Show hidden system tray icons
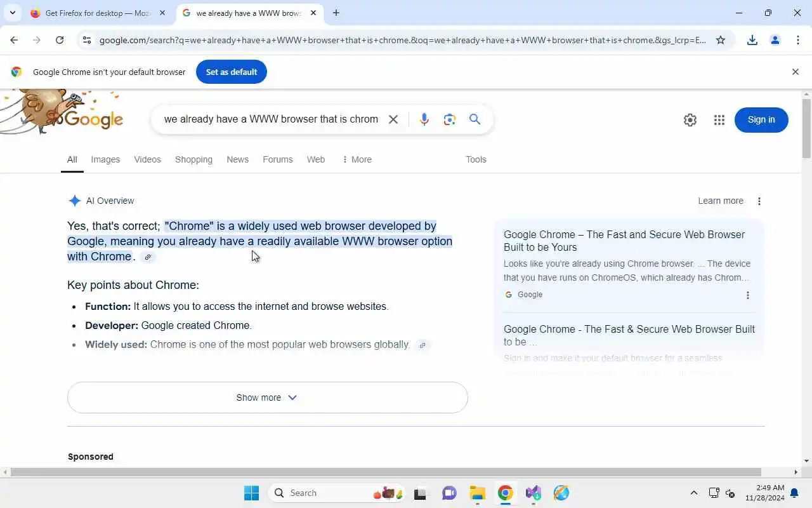The height and width of the screenshot is (508, 812). click(x=694, y=493)
